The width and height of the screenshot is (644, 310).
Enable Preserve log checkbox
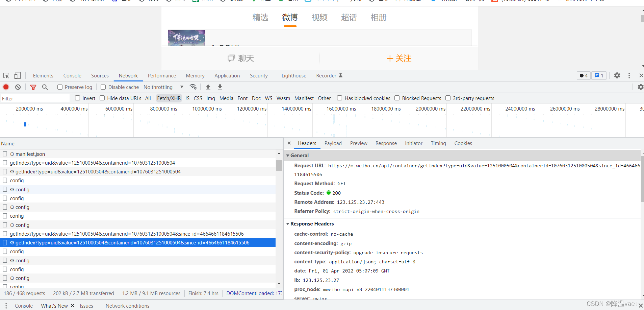pos(60,87)
